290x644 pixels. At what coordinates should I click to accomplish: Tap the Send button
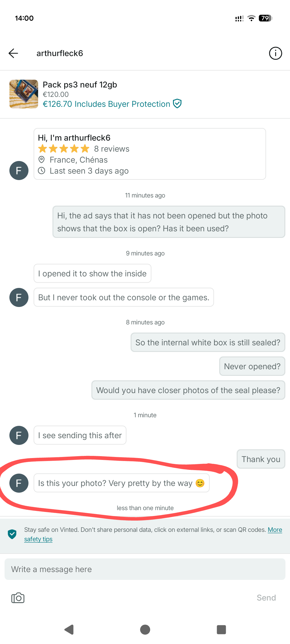[266, 598]
